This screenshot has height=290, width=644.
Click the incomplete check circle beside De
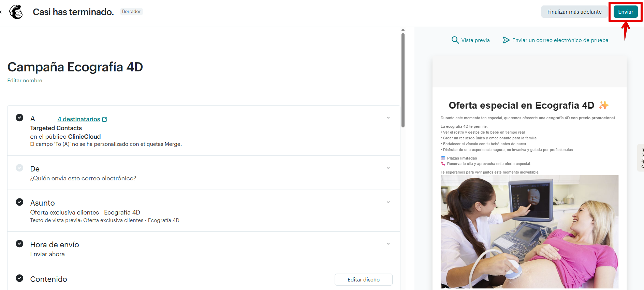pos(20,168)
